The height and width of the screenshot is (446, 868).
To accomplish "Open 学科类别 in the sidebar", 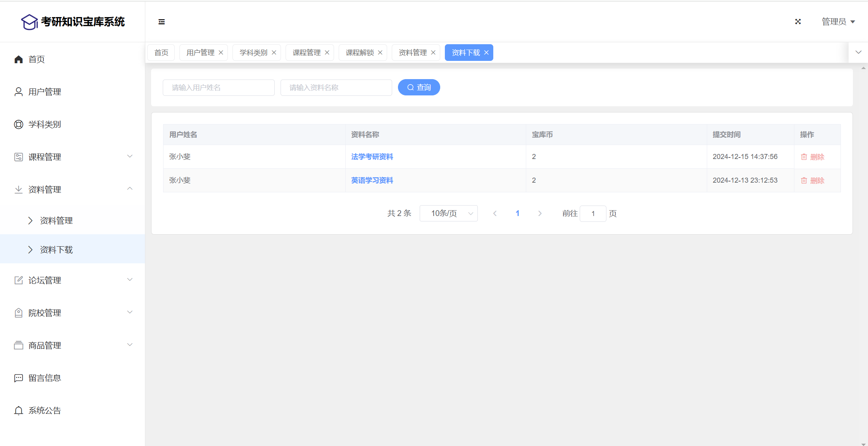I will pyautogui.click(x=45, y=124).
